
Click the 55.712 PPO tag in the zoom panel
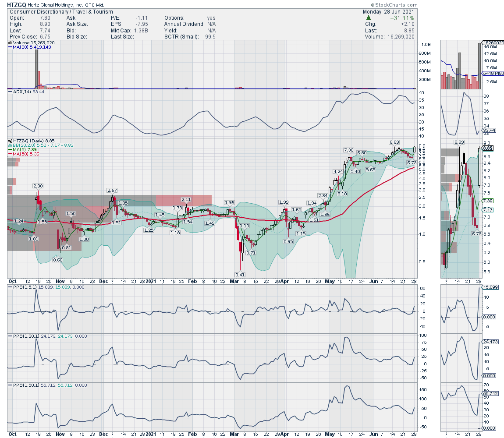click(x=490, y=393)
